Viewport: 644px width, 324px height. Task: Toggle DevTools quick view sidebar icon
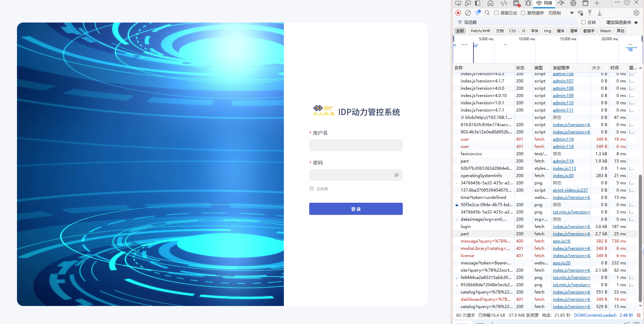click(x=478, y=3)
